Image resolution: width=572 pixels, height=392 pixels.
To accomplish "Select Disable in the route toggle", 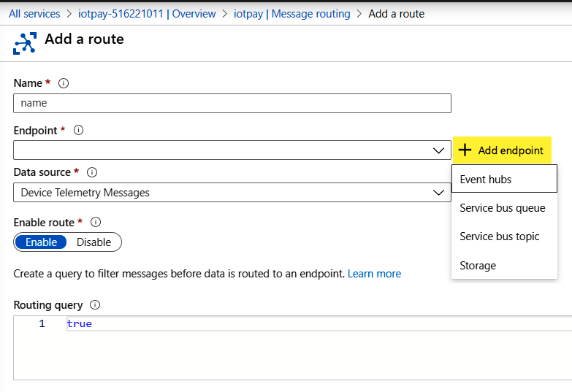I will 94,242.
